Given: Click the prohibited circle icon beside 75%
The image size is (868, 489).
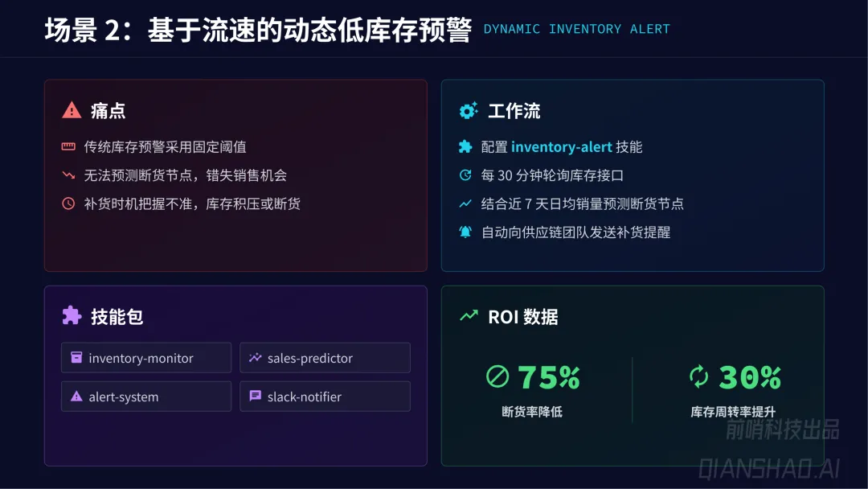Looking at the screenshot, I should click(497, 376).
